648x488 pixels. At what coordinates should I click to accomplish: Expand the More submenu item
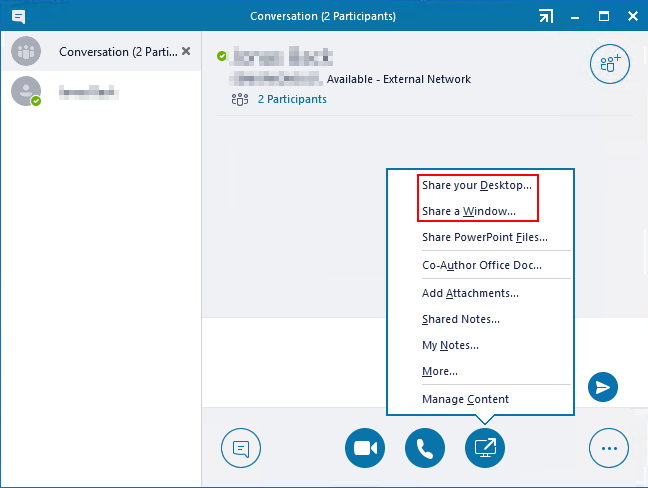pos(440,371)
